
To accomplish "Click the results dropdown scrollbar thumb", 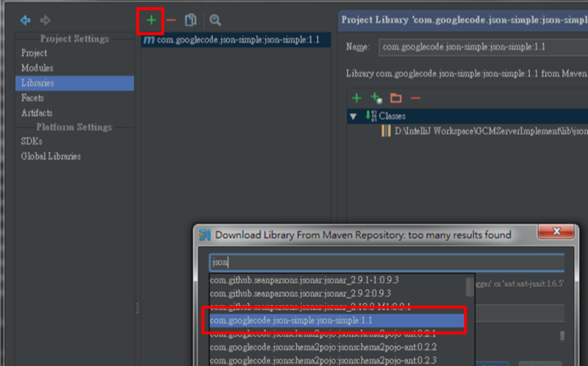I will 470,287.
